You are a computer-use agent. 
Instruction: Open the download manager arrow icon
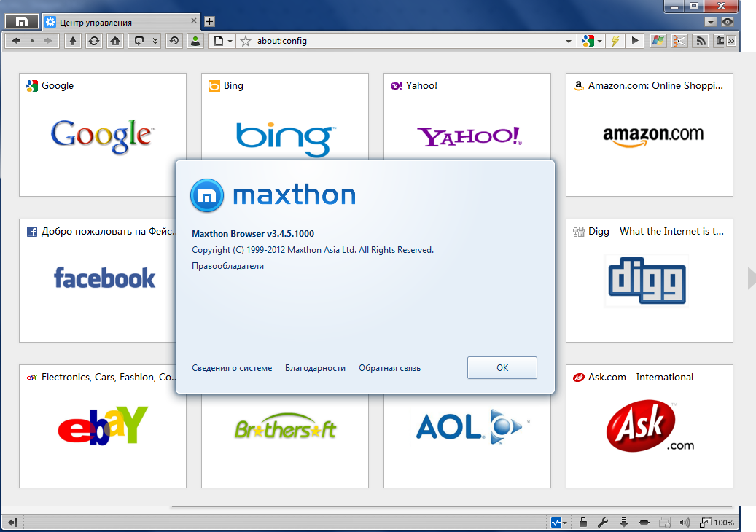point(623,523)
